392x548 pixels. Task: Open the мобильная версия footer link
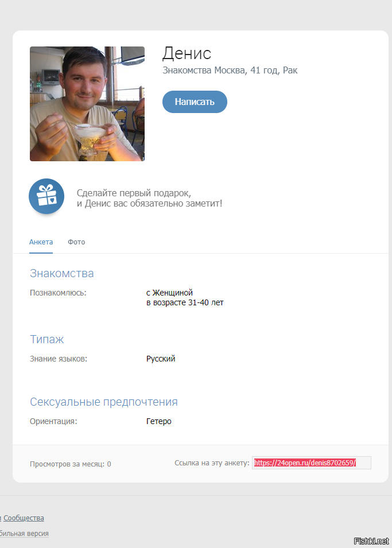[x=24, y=533]
